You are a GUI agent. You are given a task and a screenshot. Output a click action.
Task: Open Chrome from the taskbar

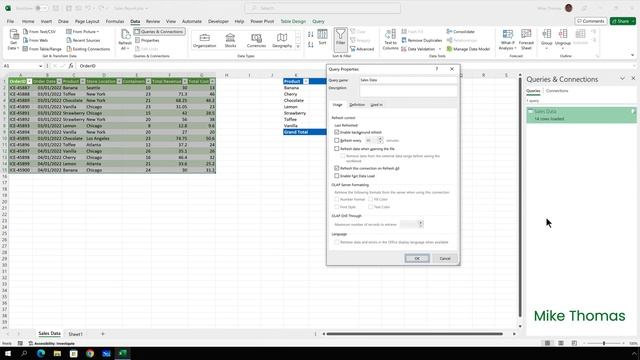(x=90, y=353)
